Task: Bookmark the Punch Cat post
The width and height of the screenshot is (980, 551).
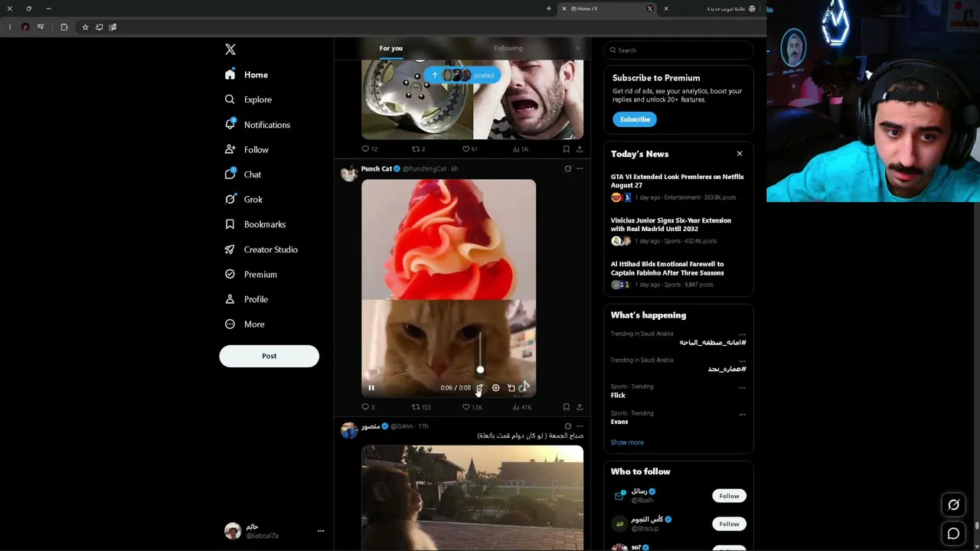Action: pos(567,407)
